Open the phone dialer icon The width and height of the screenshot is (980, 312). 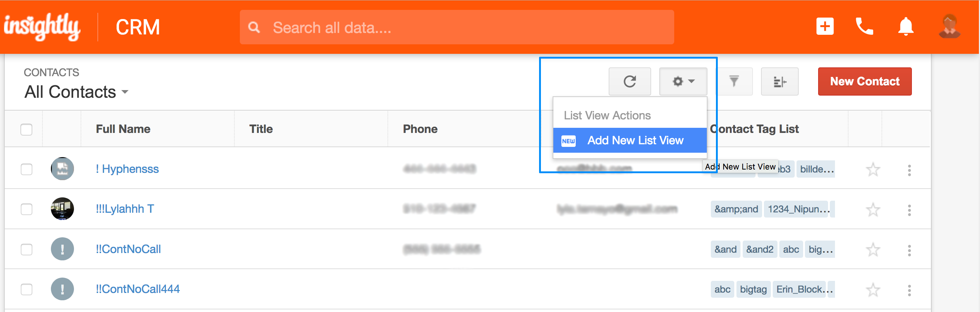864,27
